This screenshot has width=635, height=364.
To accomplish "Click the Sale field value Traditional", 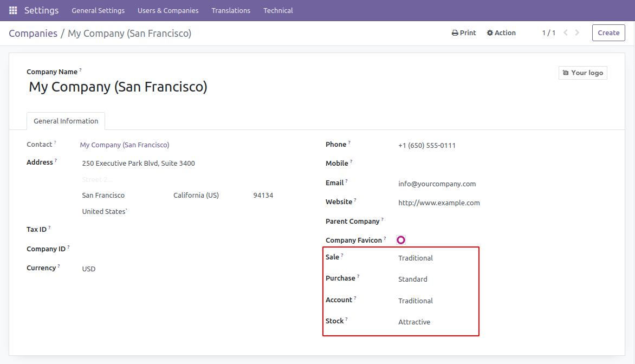I will pyautogui.click(x=416, y=258).
